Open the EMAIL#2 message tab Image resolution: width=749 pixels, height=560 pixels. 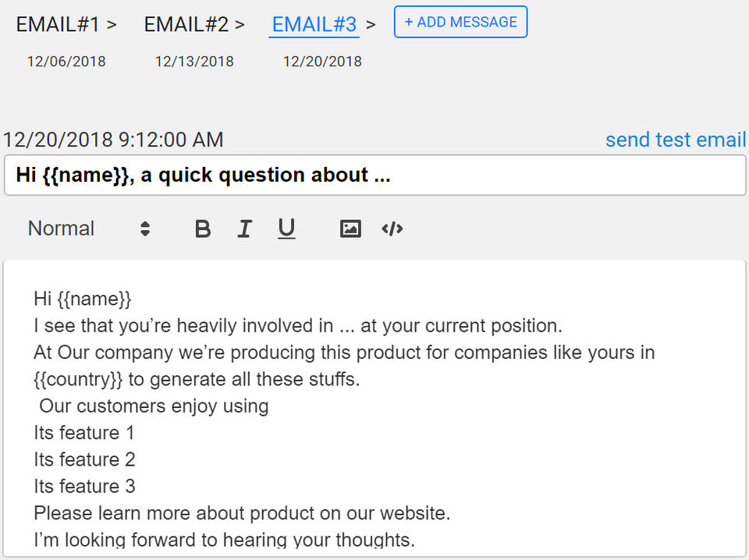click(186, 24)
